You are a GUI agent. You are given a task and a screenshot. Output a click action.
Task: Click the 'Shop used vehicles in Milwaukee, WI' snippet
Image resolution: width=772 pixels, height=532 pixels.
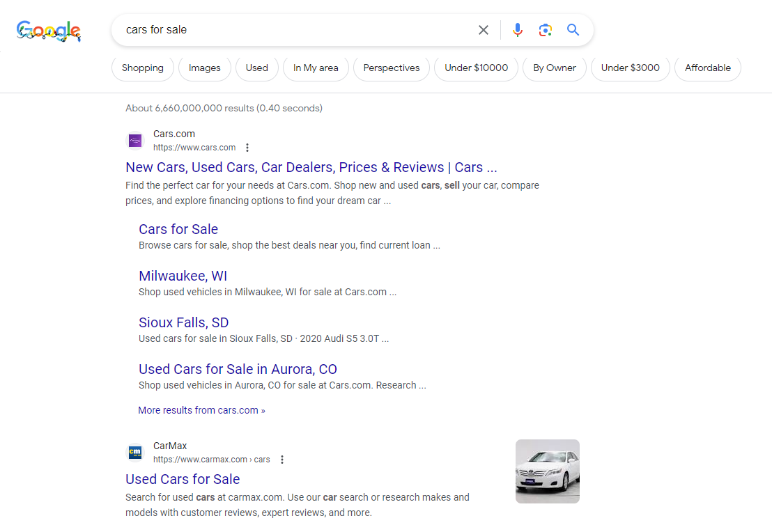(x=268, y=292)
